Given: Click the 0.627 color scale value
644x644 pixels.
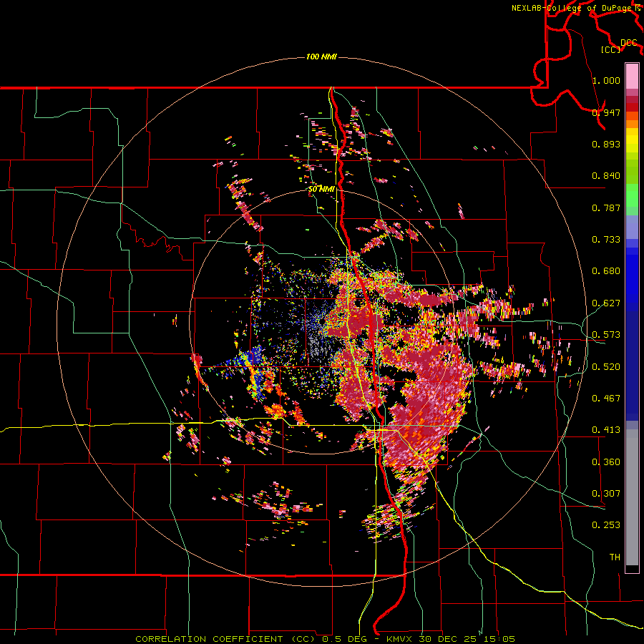Looking at the screenshot, I should click(606, 303).
